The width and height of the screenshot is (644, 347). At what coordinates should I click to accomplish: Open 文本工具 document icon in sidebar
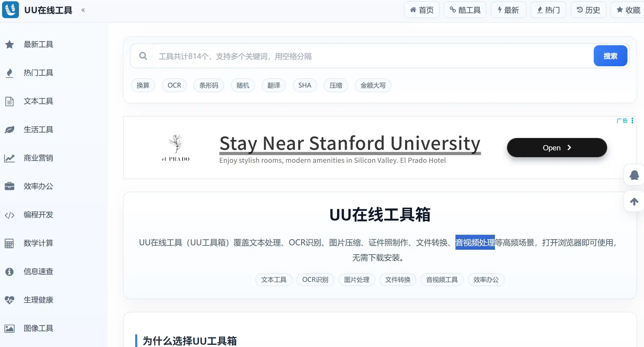click(x=9, y=101)
